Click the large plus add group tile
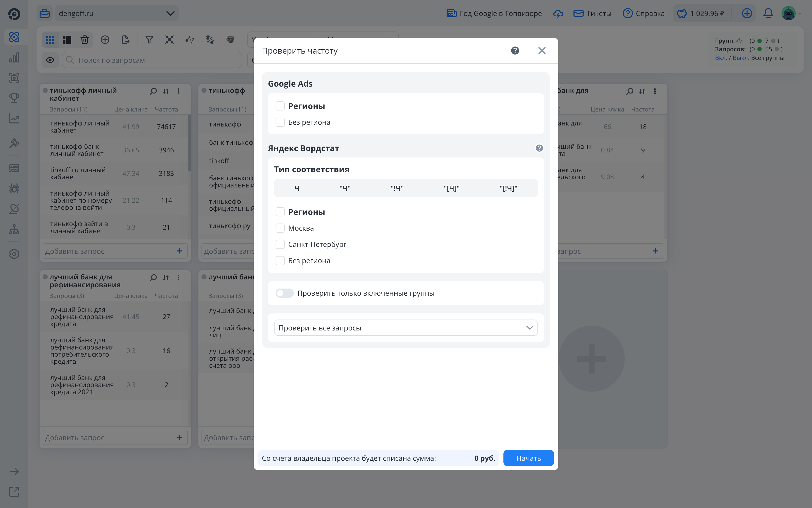Image resolution: width=812 pixels, height=508 pixels. [591, 359]
